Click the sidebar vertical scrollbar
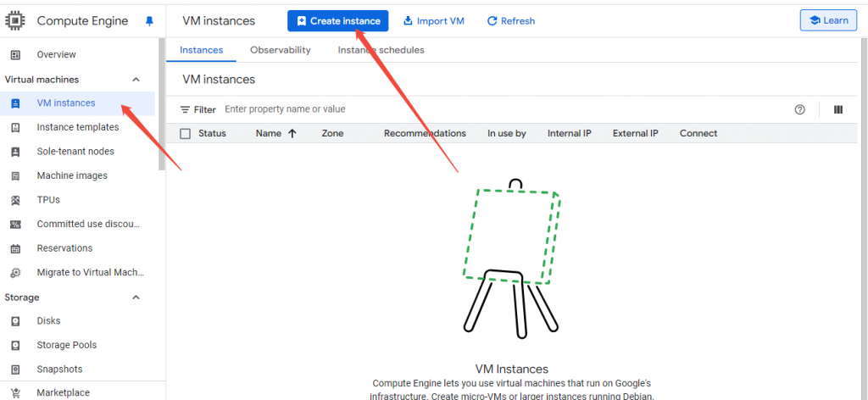The height and width of the screenshot is (400, 868). tap(161, 104)
